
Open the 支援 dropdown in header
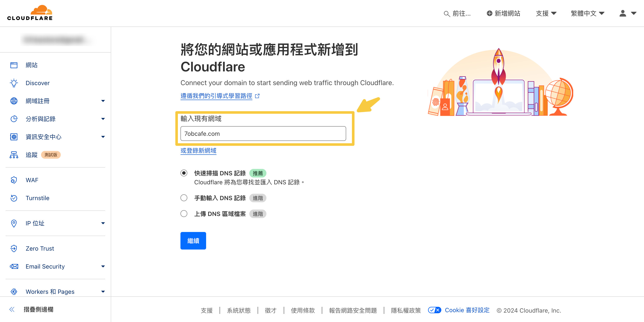[x=546, y=13]
